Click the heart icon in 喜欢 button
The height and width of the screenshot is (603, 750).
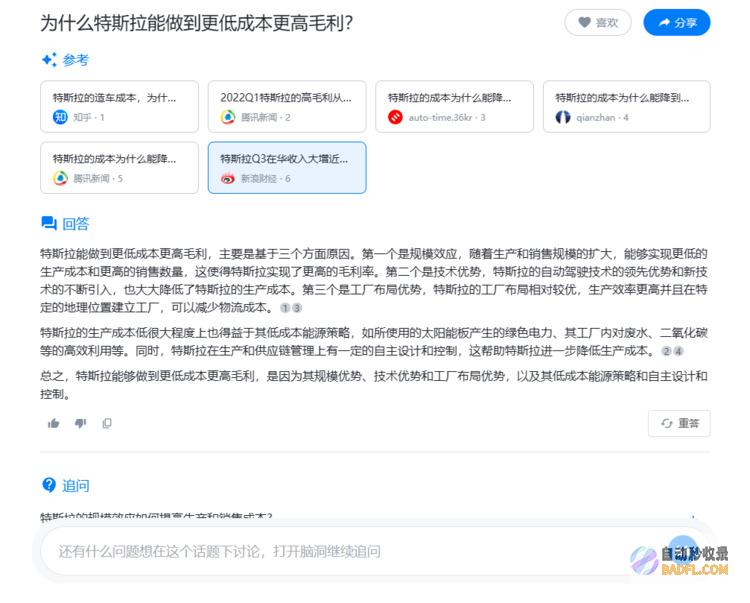click(585, 22)
